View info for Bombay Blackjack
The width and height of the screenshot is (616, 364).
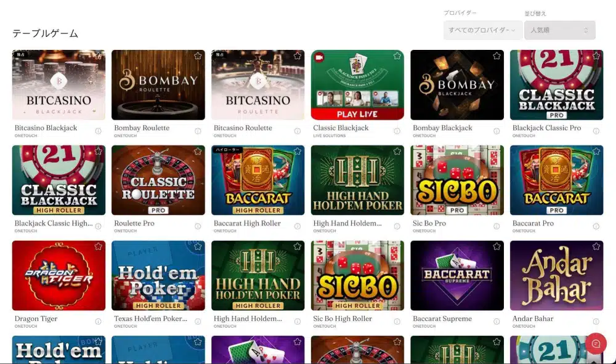[x=496, y=131]
